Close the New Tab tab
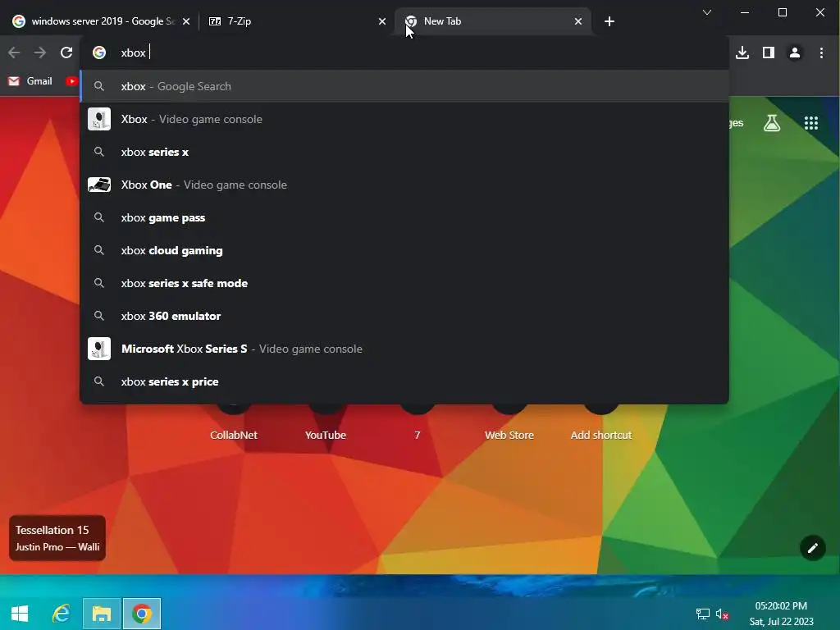 [578, 21]
